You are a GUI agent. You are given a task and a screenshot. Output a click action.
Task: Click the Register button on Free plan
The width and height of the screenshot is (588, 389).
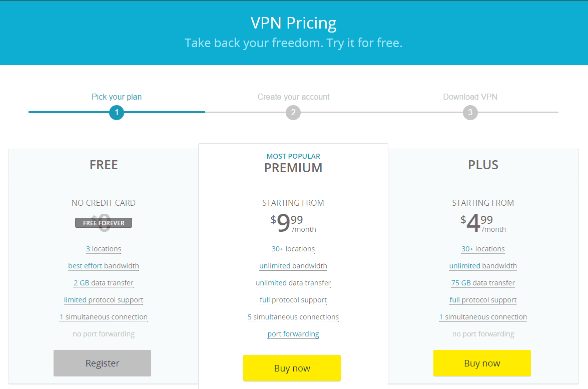(103, 363)
